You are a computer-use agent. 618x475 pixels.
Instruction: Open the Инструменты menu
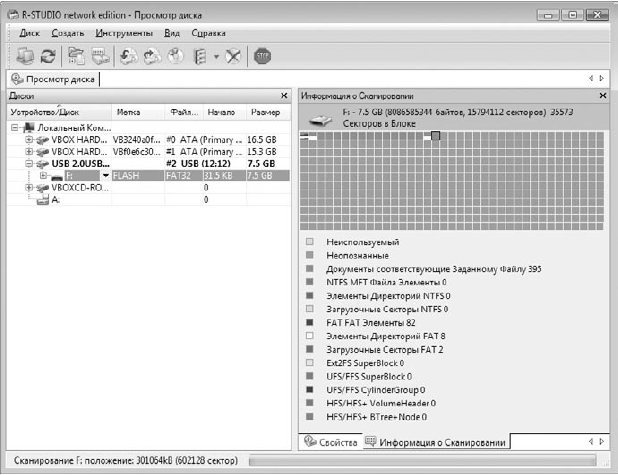tap(124, 33)
